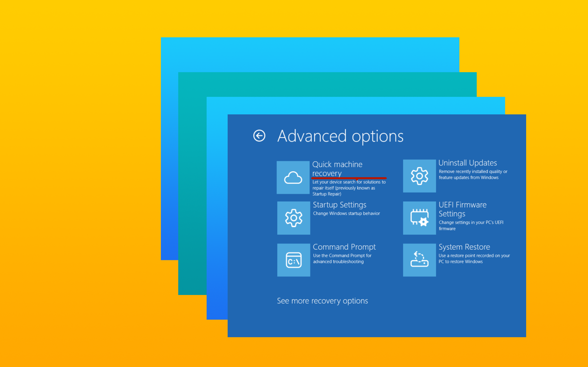
Task: Select the Uninstall Updates heading
Action: click(x=468, y=163)
